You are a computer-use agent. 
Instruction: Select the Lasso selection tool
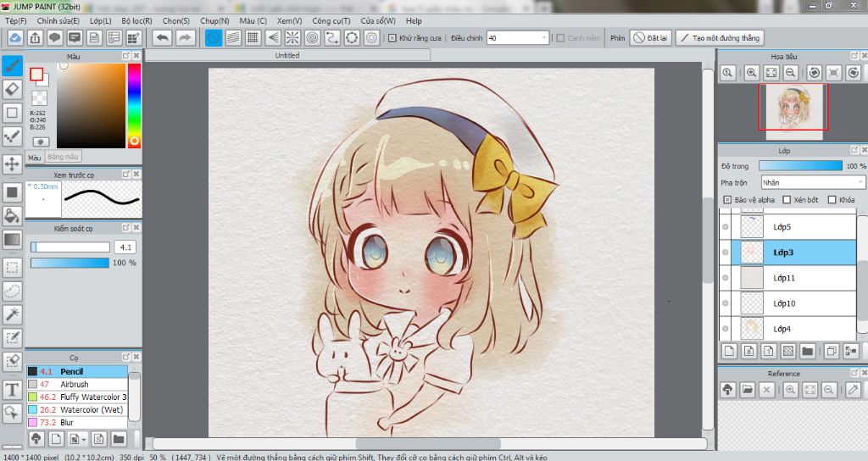(12, 291)
